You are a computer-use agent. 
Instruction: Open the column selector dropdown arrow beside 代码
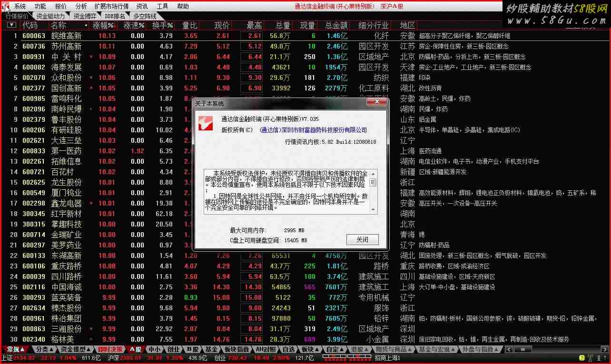(11, 25)
